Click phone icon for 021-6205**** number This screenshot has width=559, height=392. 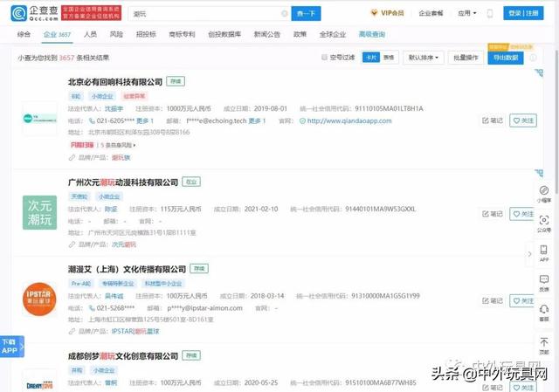click(92, 120)
